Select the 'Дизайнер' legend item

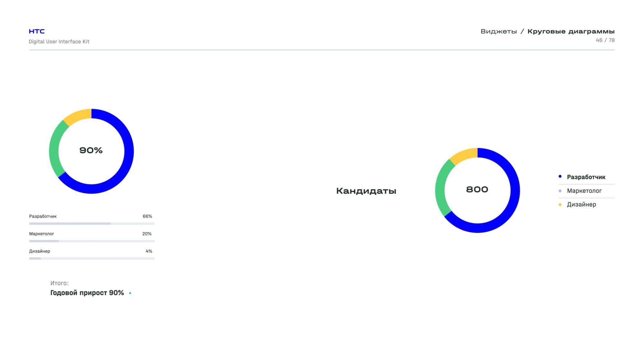586,205
